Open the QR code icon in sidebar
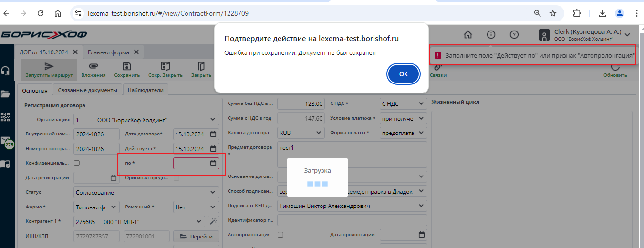Viewport: 644px width, 248px height. pos(5,117)
